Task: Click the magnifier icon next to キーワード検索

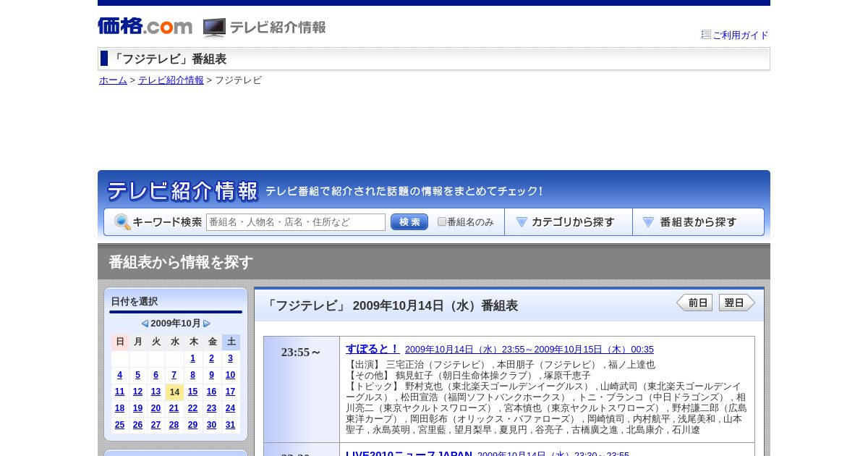Action: click(122, 222)
